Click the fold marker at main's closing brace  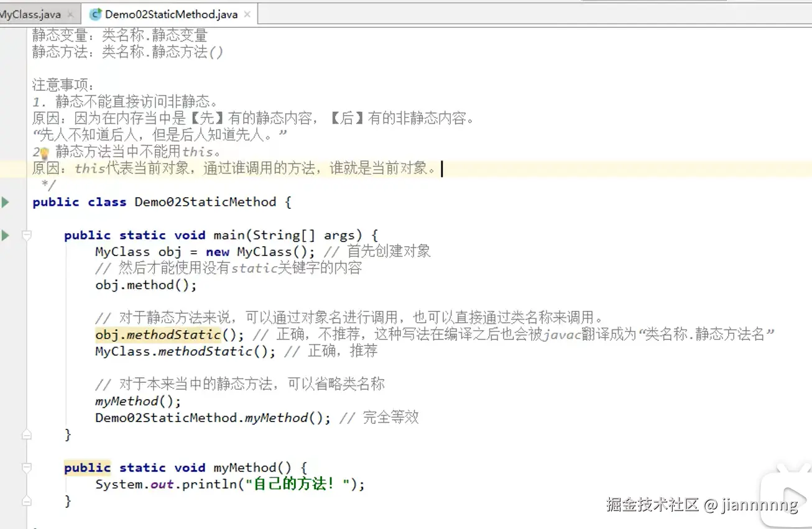coord(26,435)
